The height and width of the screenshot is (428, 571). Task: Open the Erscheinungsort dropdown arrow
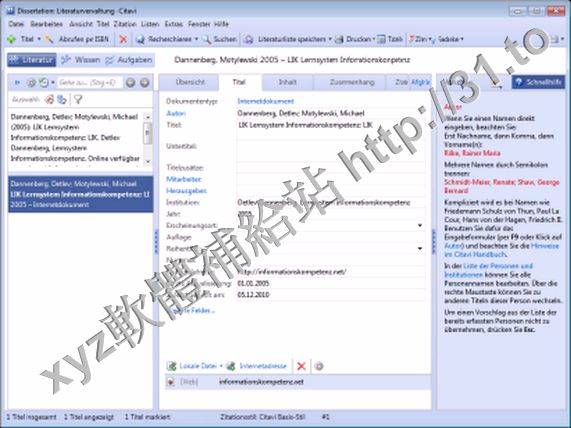click(420, 225)
